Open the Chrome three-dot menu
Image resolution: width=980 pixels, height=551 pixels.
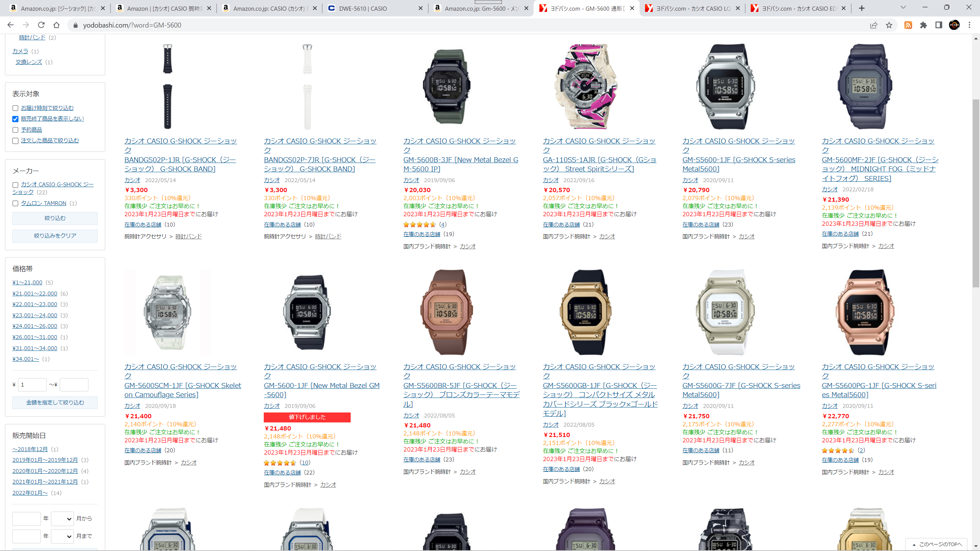click(x=970, y=25)
